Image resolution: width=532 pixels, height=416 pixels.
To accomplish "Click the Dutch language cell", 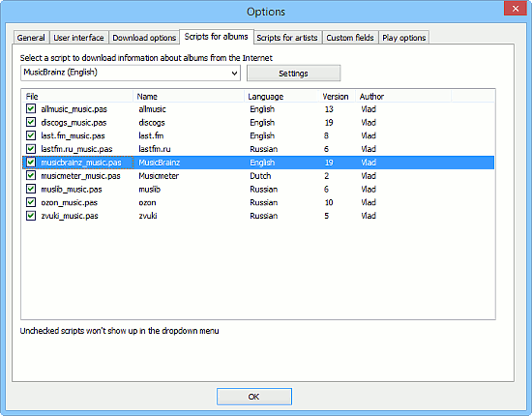I will click(x=260, y=176).
